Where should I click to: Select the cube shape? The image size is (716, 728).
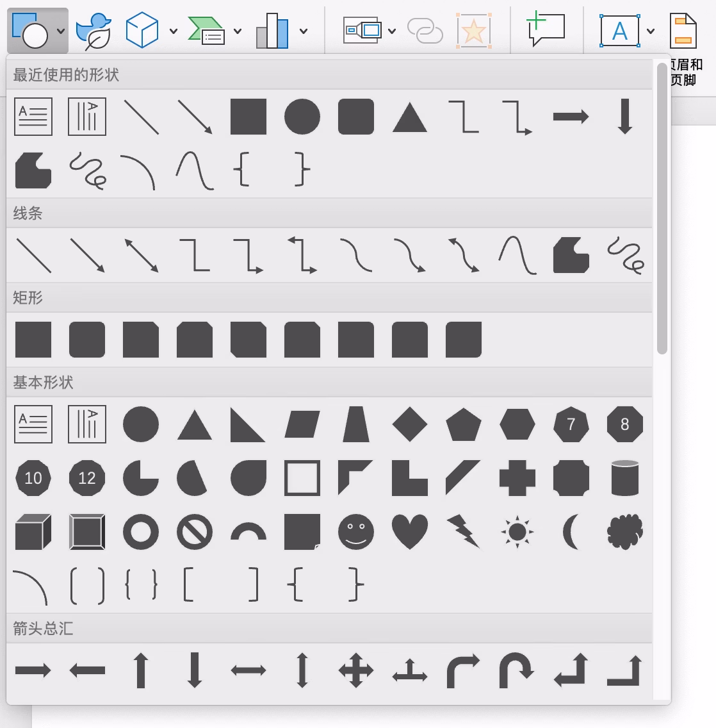(x=33, y=532)
